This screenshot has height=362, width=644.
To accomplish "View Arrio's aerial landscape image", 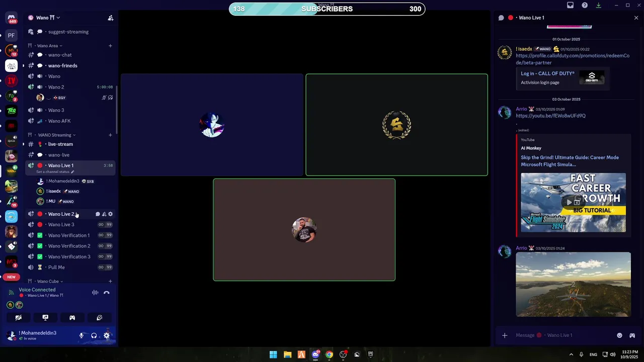I will click(x=573, y=285).
